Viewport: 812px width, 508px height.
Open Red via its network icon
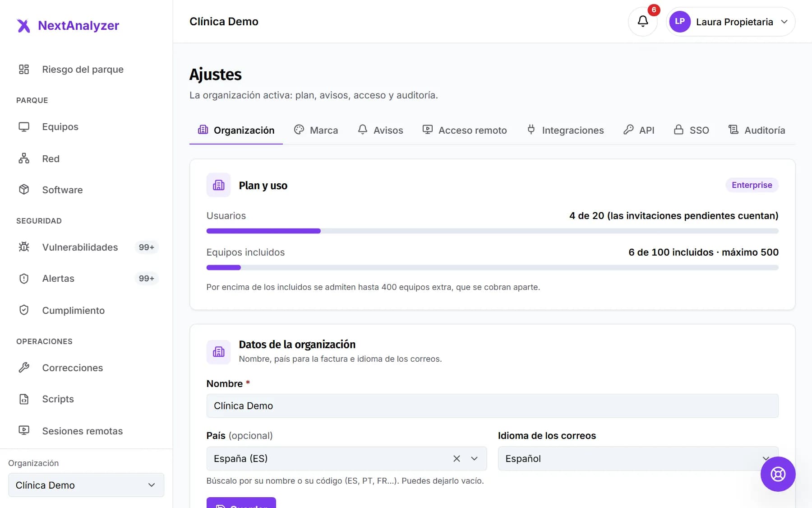point(24,158)
